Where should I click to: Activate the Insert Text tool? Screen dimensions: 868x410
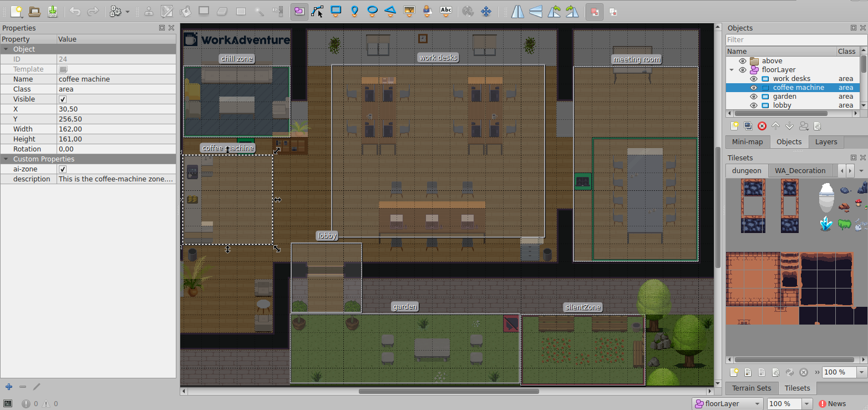445,11
